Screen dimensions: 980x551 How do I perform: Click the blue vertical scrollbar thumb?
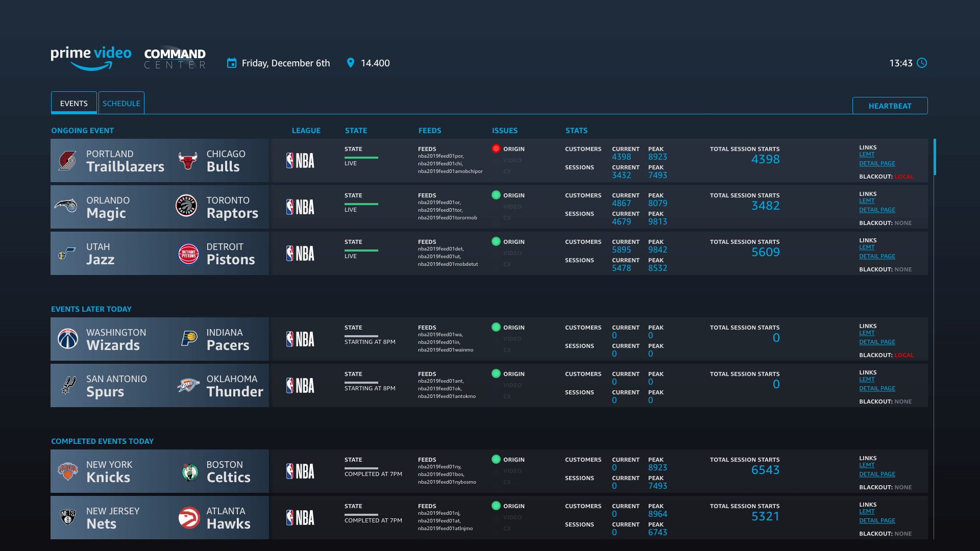pos(935,157)
